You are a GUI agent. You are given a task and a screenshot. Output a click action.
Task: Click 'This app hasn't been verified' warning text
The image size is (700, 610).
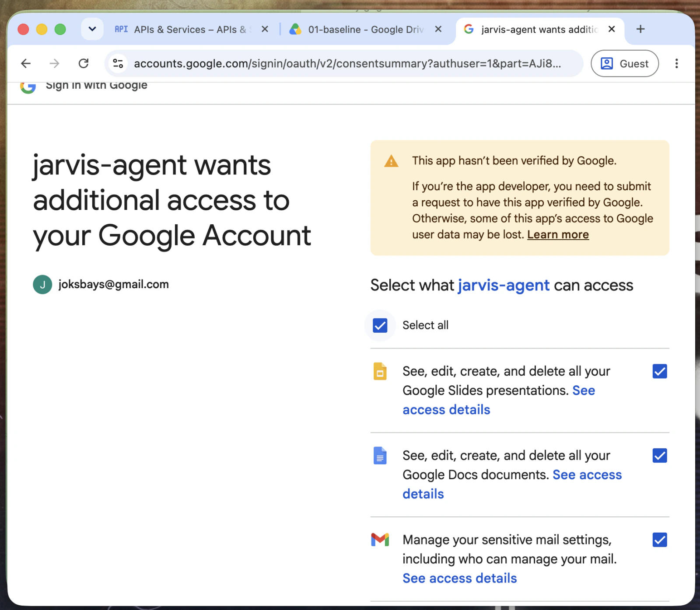click(514, 160)
